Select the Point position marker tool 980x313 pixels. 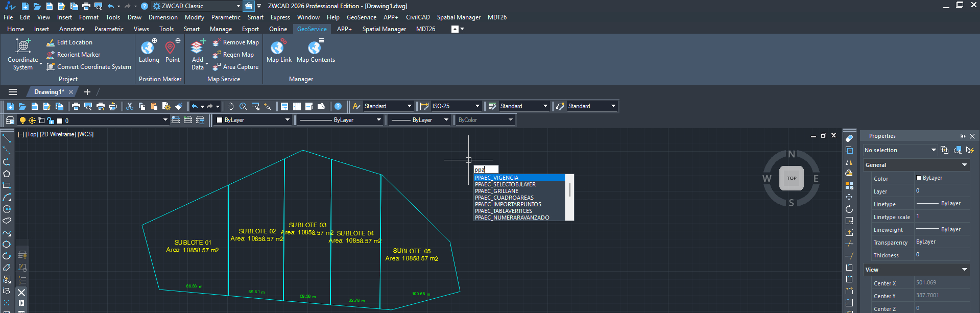[x=173, y=51]
